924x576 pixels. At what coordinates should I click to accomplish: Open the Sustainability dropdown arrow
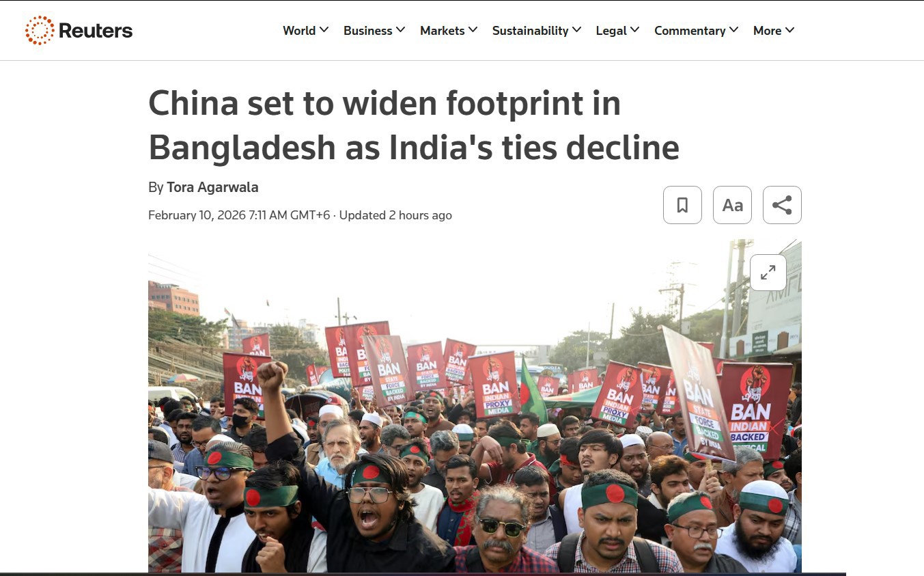[576, 30]
